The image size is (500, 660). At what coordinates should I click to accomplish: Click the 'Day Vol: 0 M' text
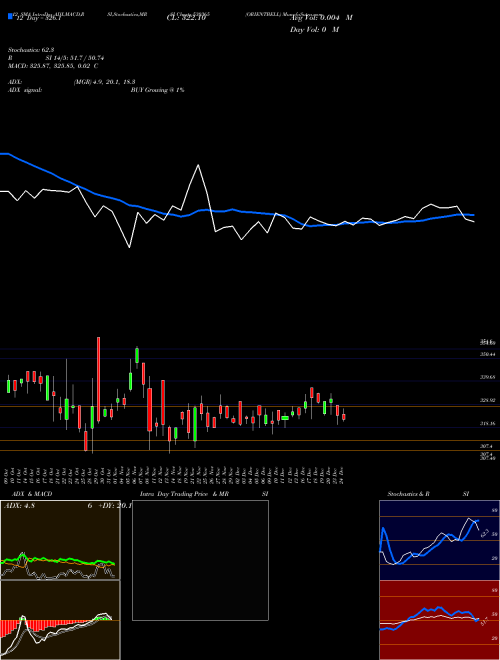click(314, 29)
